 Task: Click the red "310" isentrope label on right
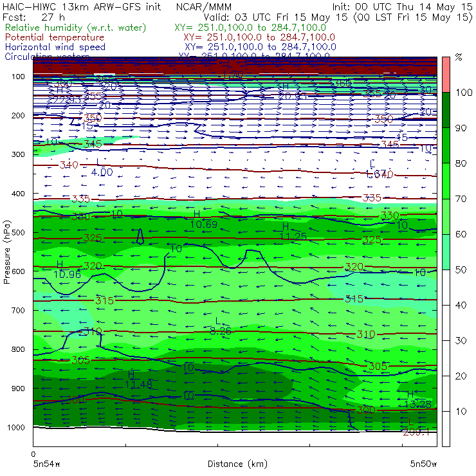tap(366, 334)
